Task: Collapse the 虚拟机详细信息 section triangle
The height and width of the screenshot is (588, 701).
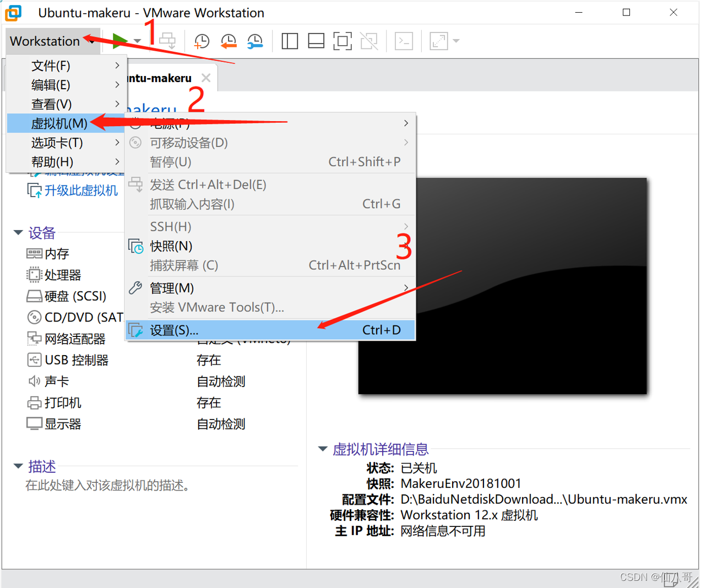Action: 323,449
